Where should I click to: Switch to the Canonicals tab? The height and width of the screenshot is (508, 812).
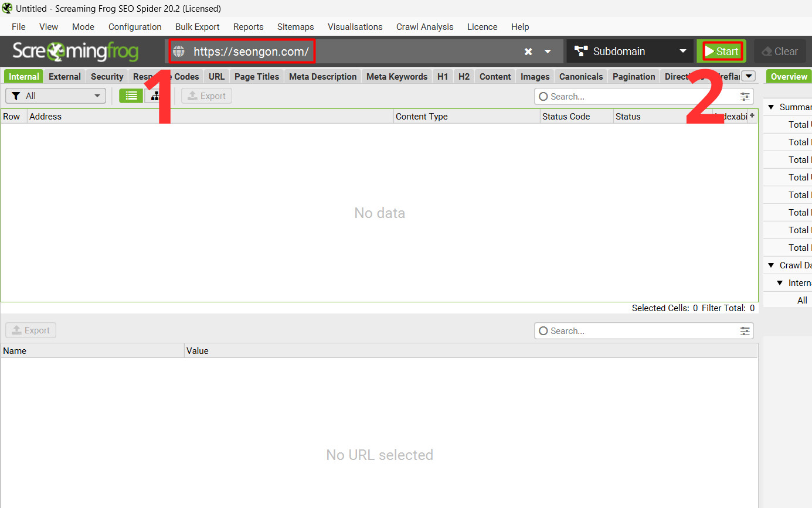(x=581, y=77)
